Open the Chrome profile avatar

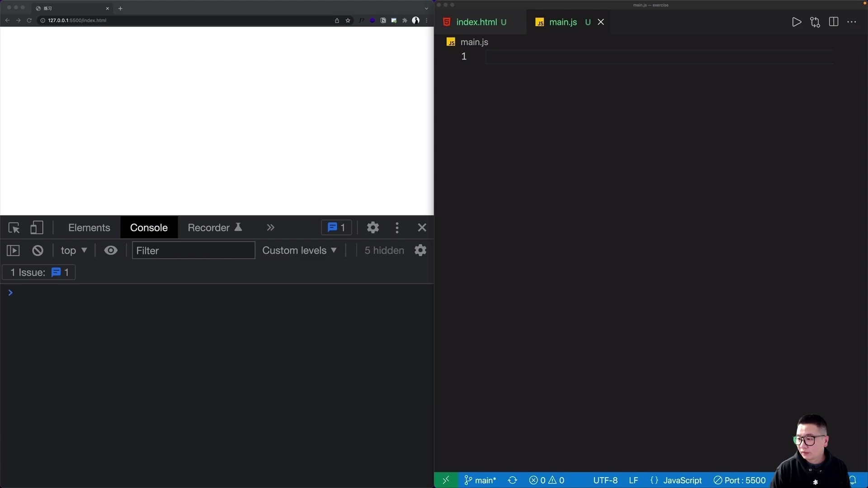point(415,20)
